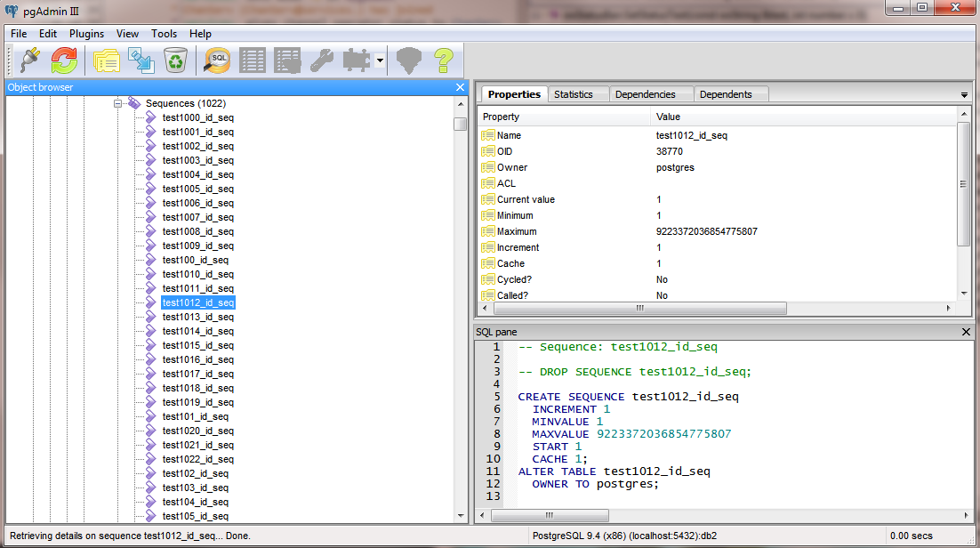Click the sequence icon next to test1010_id_seq

150,274
